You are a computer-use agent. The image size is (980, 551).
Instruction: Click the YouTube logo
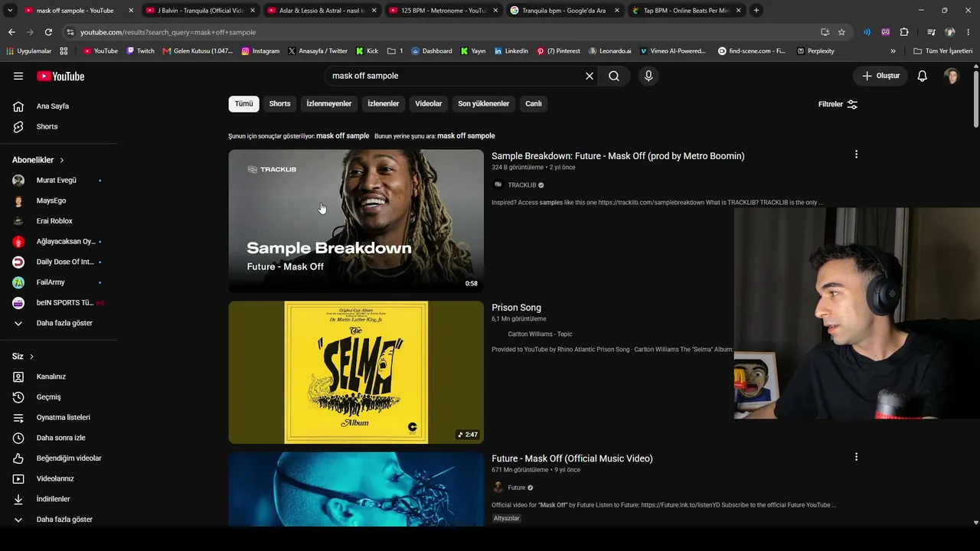coord(60,76)
